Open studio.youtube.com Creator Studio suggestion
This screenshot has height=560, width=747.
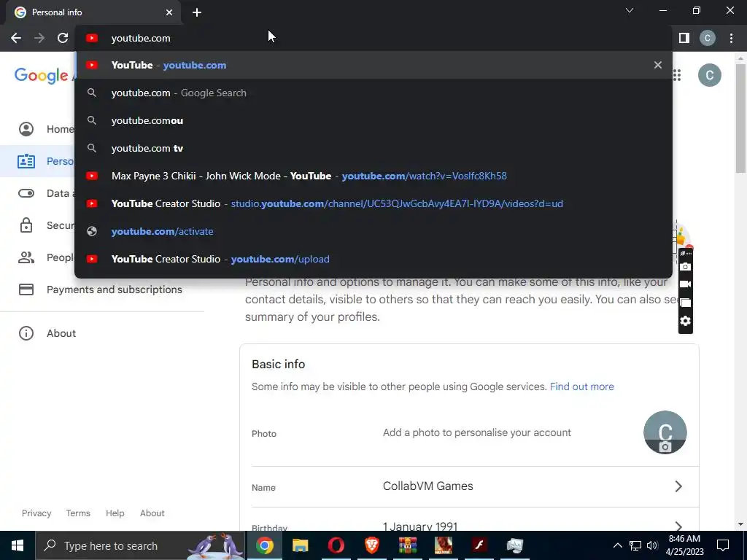click(373, 203)
